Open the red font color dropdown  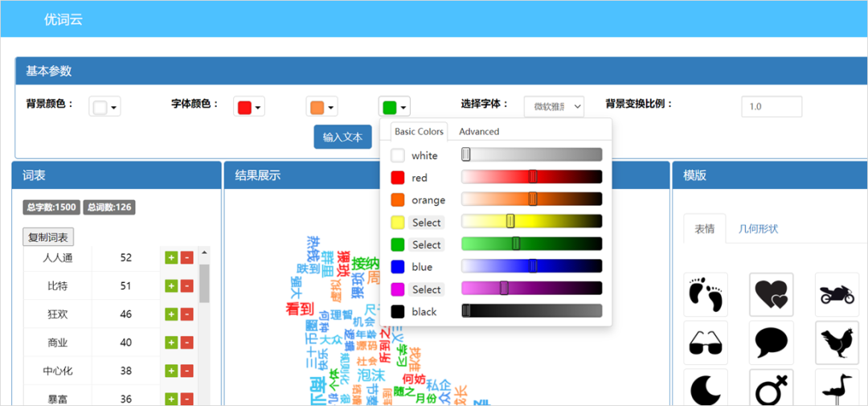(x=249, y=108)
